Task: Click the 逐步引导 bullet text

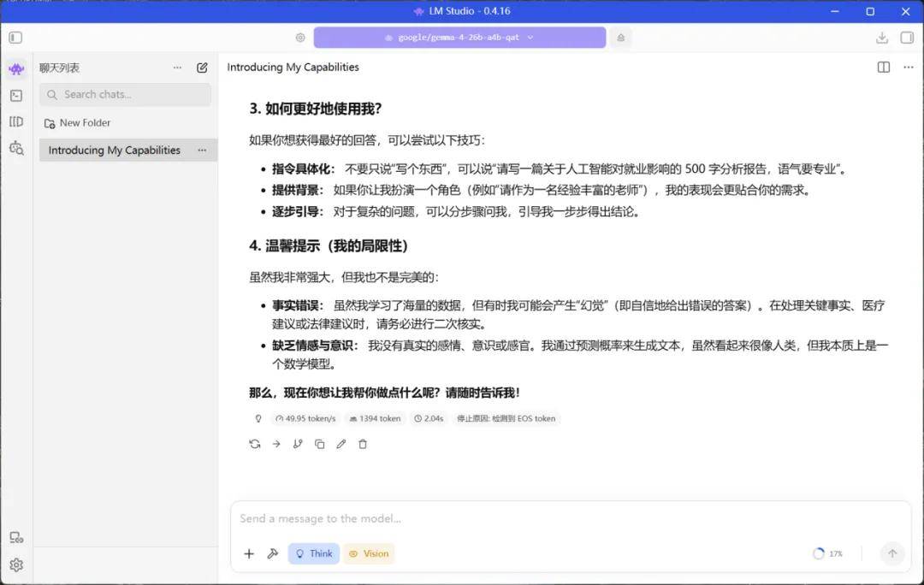Action: click(x=456, y=211)
